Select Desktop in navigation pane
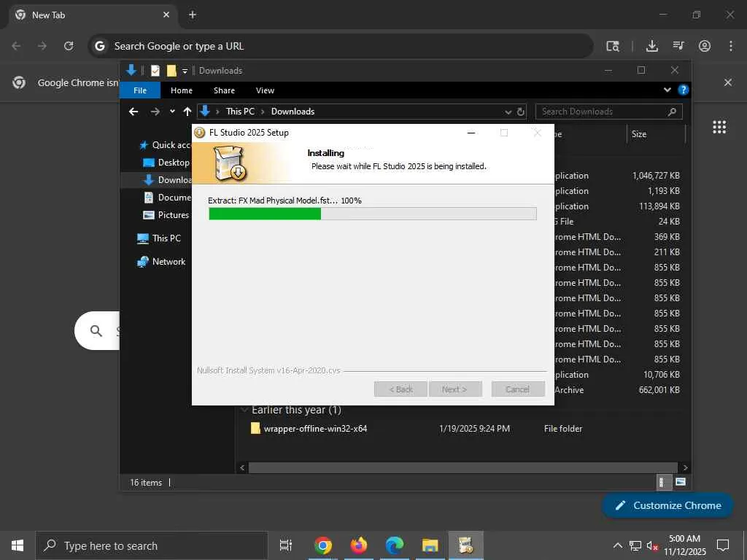 pos(166,163)
